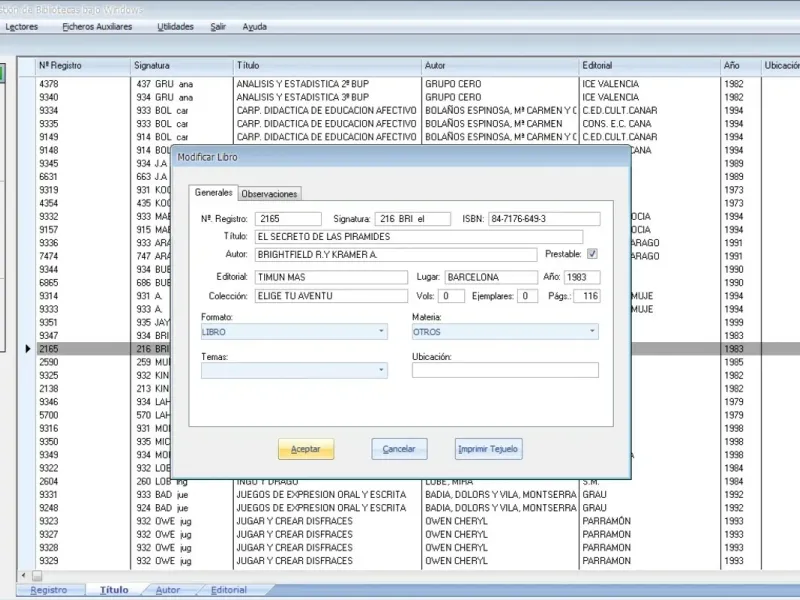800x600 pixels.
Task: Open the Salir menu
Action: click(218, 27)
